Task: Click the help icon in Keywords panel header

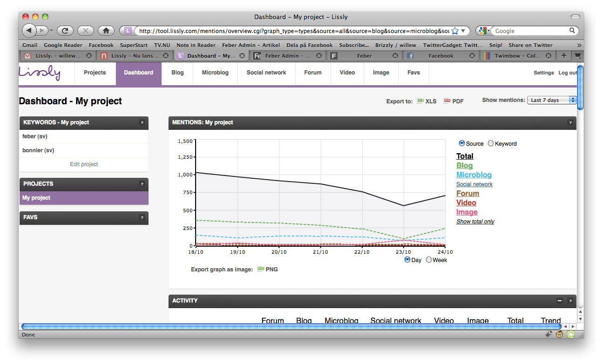Action: pyautogui.click(x=142, y=123)
